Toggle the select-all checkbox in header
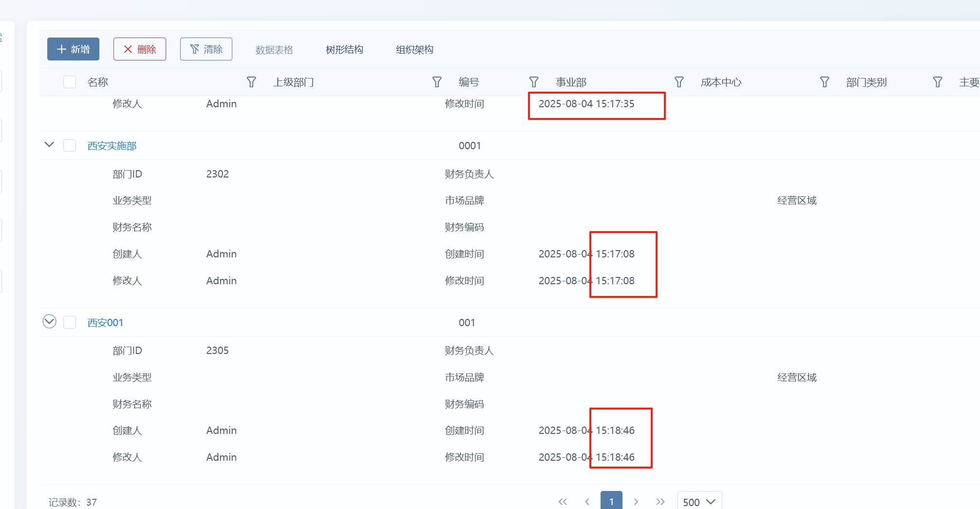 70,82
